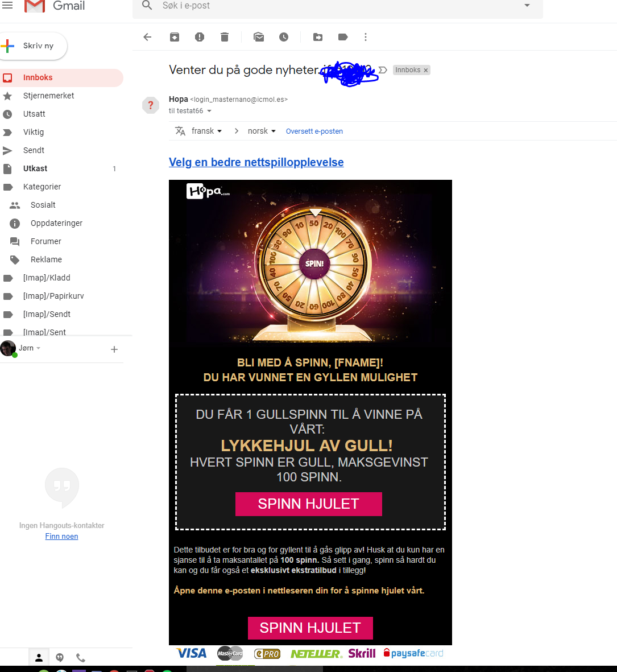The width and height of the screenshot is (617, 672).
Task: Show search options dropdown arrow
Action: [527, 6]
